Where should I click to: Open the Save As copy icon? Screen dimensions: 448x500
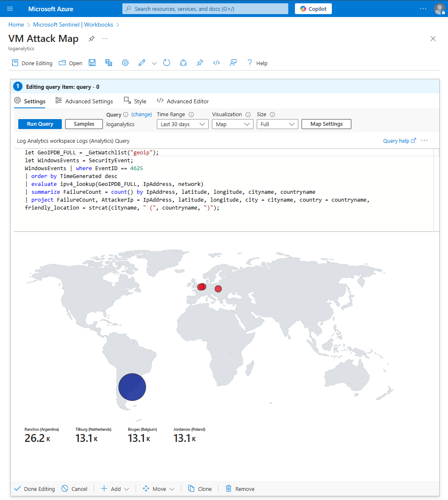coord(109,63)
